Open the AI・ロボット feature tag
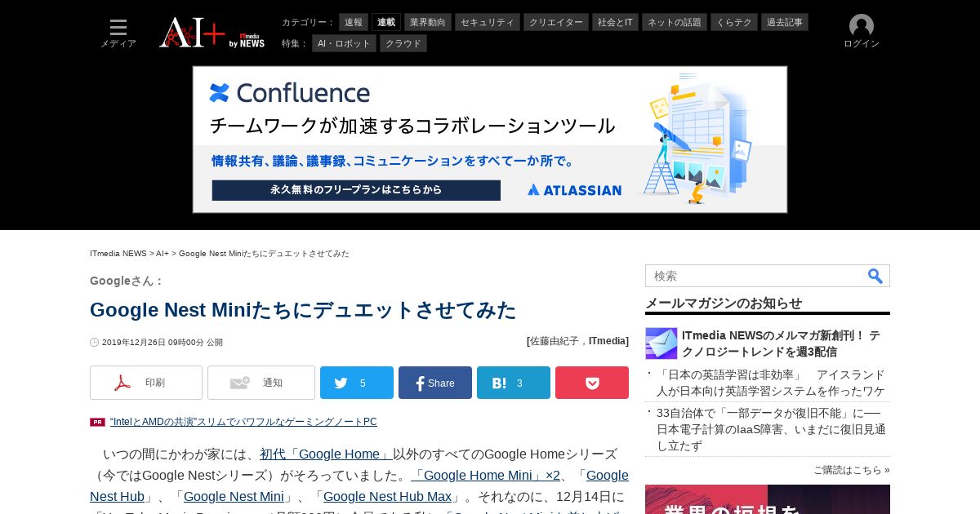980x514 pixels. [x=344, y=43]
